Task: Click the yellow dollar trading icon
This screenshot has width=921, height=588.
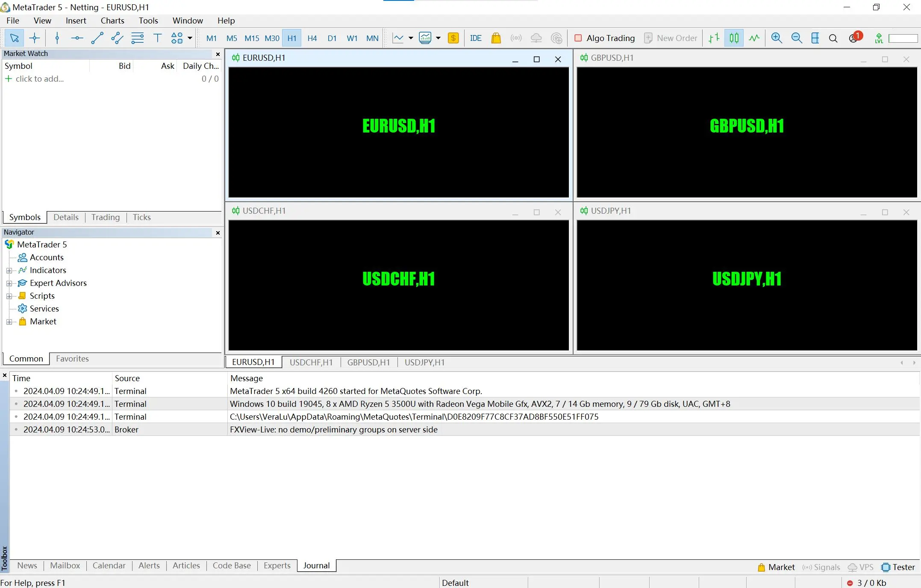Action: 453,38
